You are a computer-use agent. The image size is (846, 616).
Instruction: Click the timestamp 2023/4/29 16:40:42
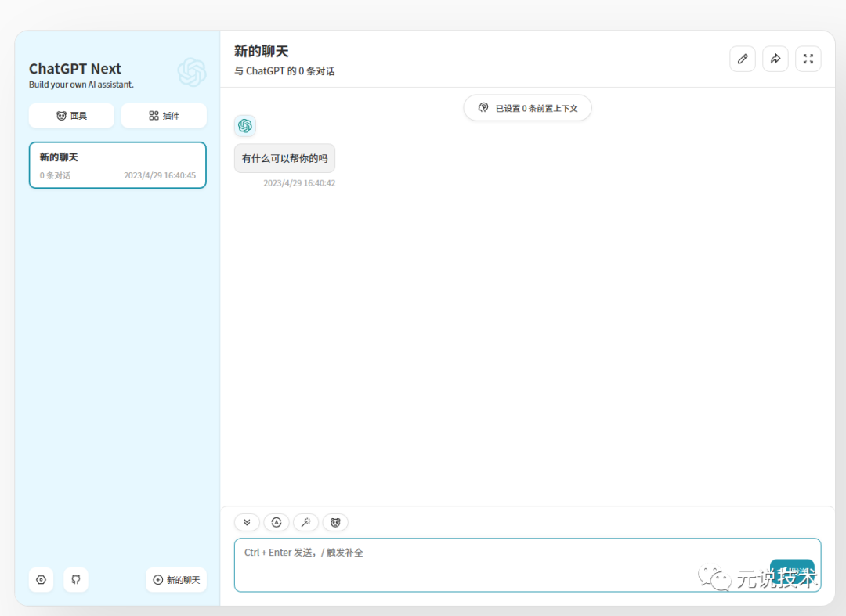point(299,183)
